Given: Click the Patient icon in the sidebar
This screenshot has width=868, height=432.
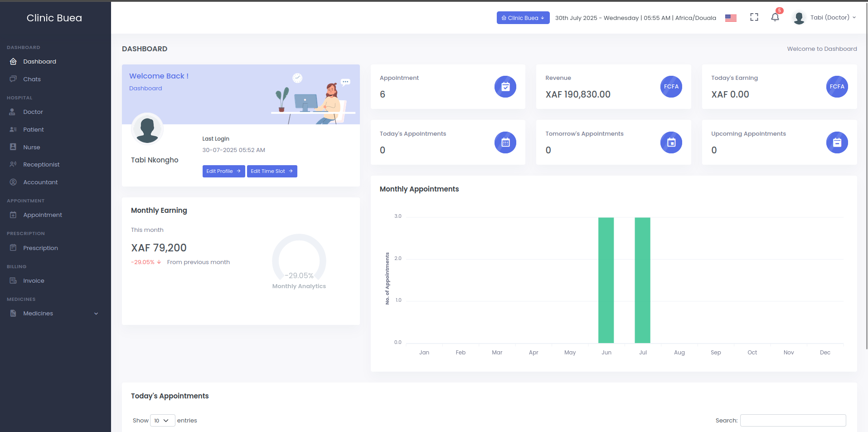Looking at the screenshot, I should (14, 129).
